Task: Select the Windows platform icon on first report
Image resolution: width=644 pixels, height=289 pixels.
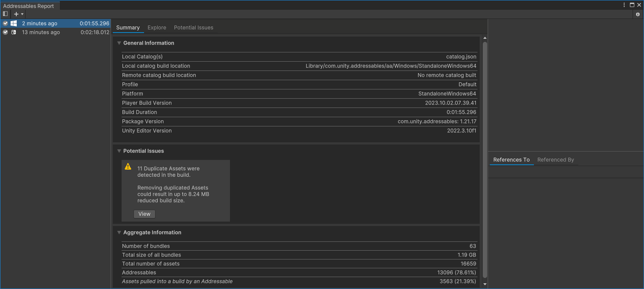Action: point(14,23)
